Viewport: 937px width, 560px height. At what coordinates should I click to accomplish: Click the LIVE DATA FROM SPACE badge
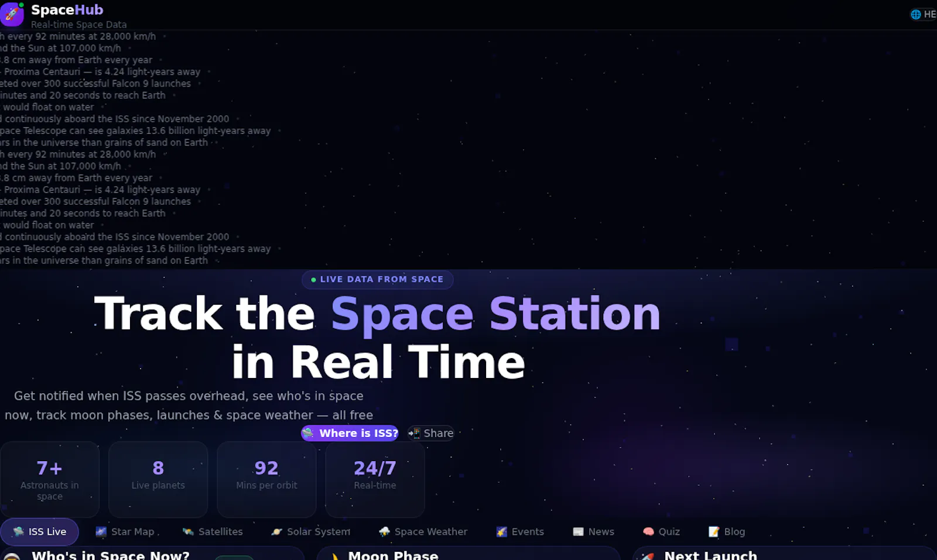[378, 280]
